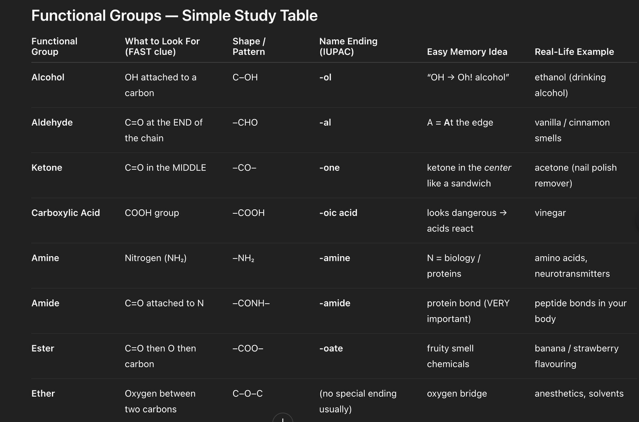Select the 'Aldehyde' row label

[x=52, y=122]
